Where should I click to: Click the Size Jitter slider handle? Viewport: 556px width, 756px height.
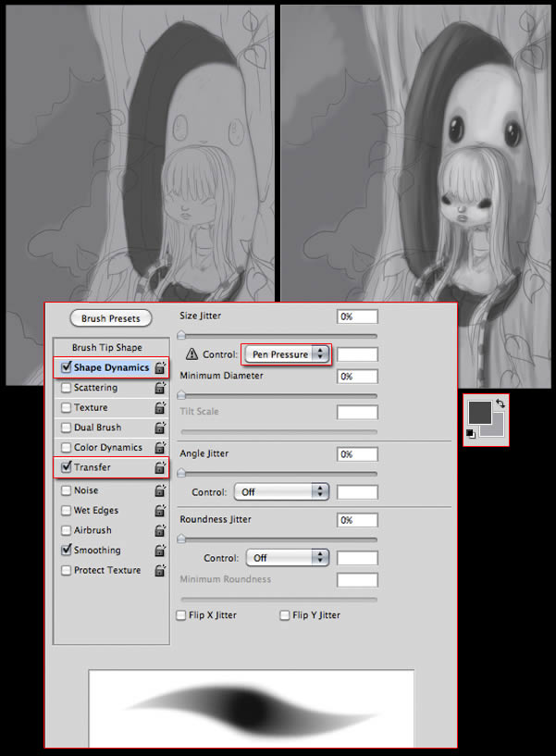coord(181,335)
